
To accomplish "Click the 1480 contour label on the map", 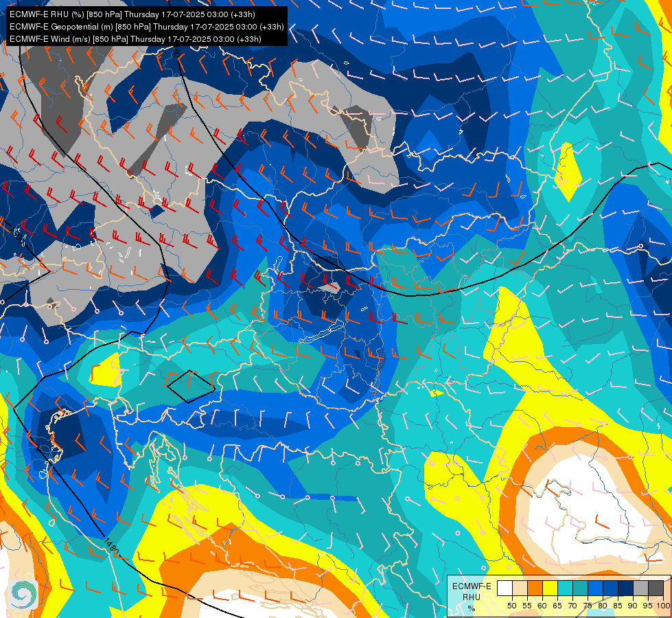I will tap(111, 547).
